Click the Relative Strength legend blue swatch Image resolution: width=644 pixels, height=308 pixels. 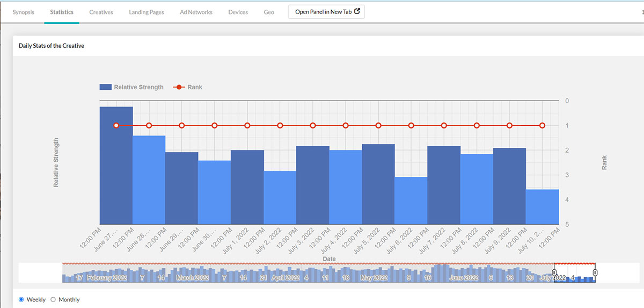pos(105,87)
